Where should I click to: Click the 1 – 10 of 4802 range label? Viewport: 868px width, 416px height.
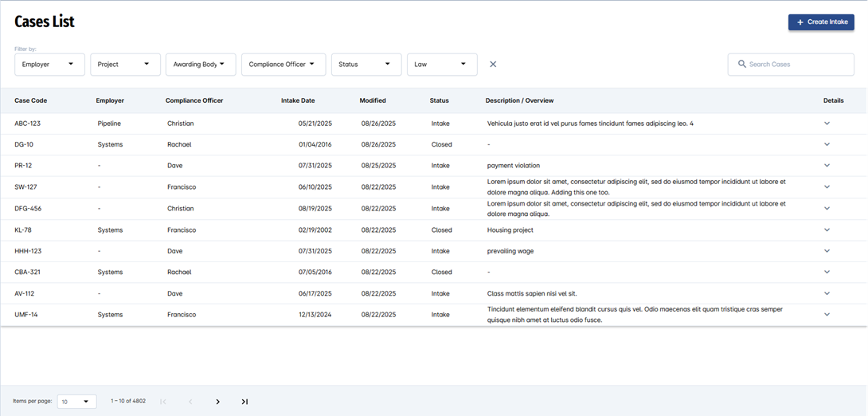(128, 401)
